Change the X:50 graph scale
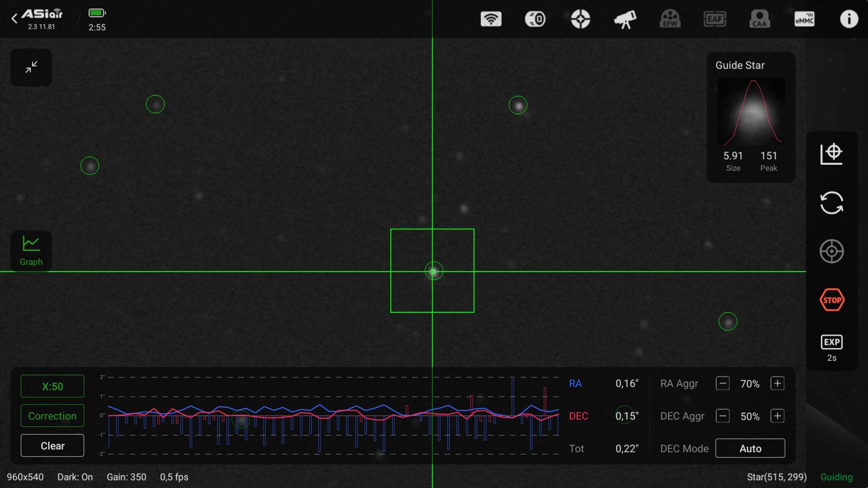 (x=52, y=386)
